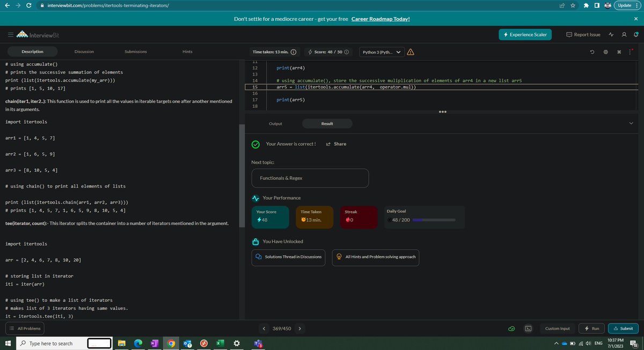Screen dimensions: 644x350
Task: Expand the panel divider ellipsis handle
Action: (x=443, y=112)
